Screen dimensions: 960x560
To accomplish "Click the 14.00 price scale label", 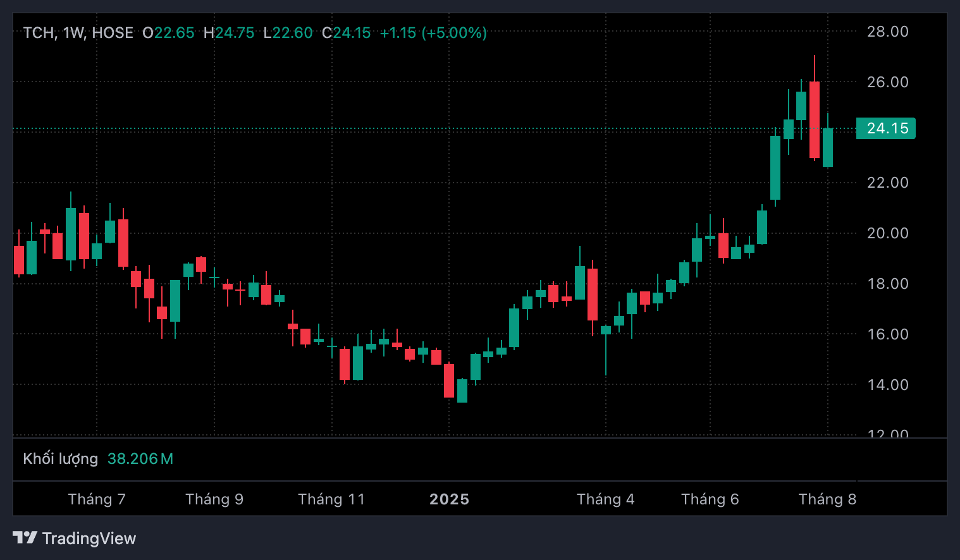I will click(887, 385).
